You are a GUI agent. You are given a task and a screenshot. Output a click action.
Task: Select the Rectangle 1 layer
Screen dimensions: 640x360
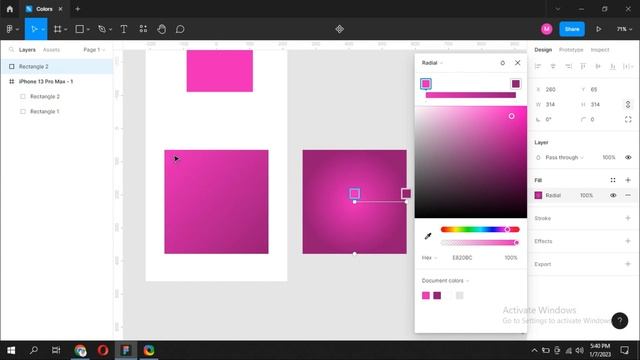57,111
